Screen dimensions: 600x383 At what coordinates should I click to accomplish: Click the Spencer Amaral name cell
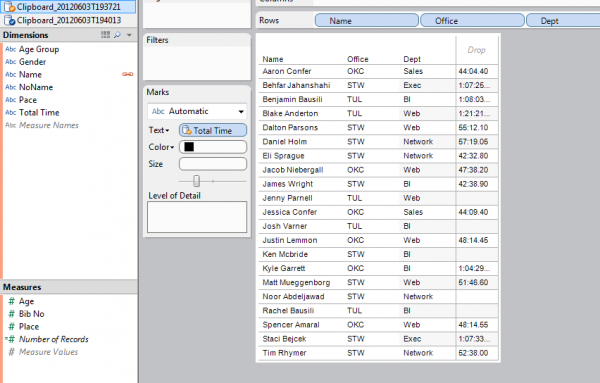pyautogui.click(x=291, y=325)
